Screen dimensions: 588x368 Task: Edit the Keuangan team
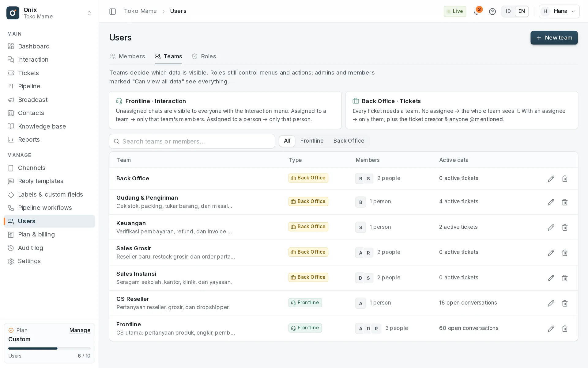[x=551, y=227]
